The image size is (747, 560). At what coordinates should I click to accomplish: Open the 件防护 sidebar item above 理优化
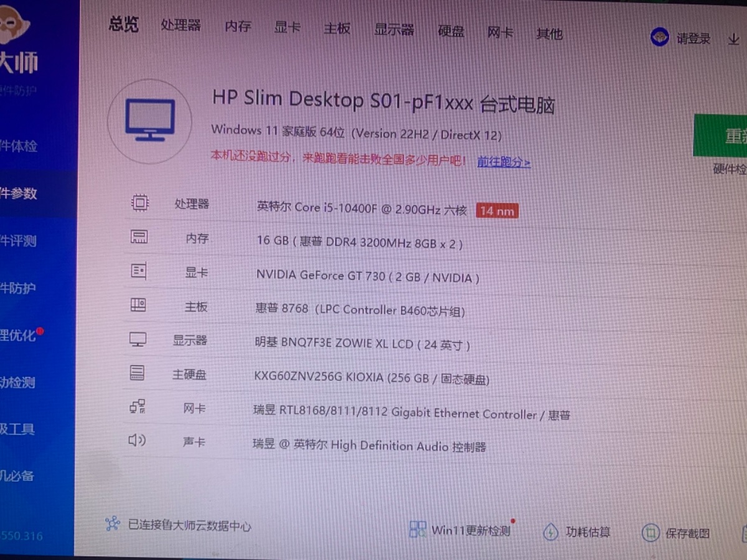point(18,288)
